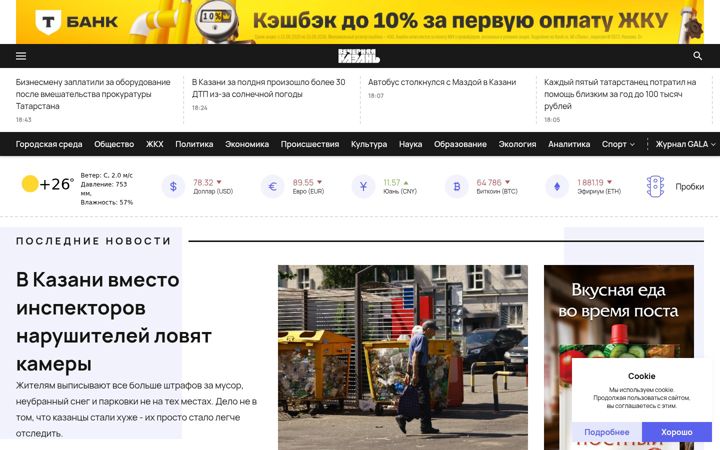Click the search magnifier icon
This screenshot has height=450, width=720.
coord(697,56)
